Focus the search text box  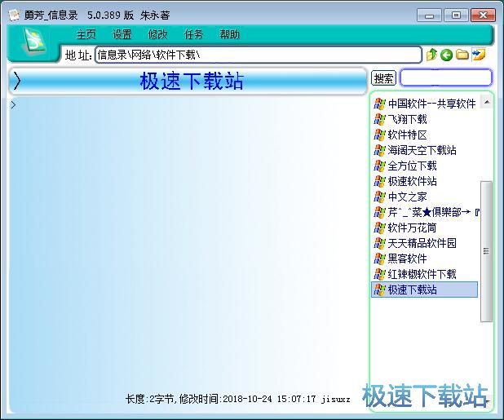point(446,77)
